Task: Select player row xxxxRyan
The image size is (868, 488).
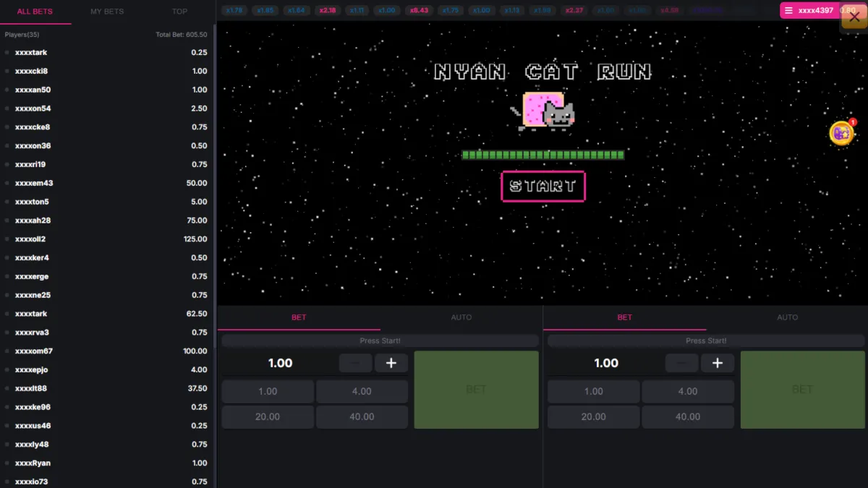Action: click(x=106, y=463)
